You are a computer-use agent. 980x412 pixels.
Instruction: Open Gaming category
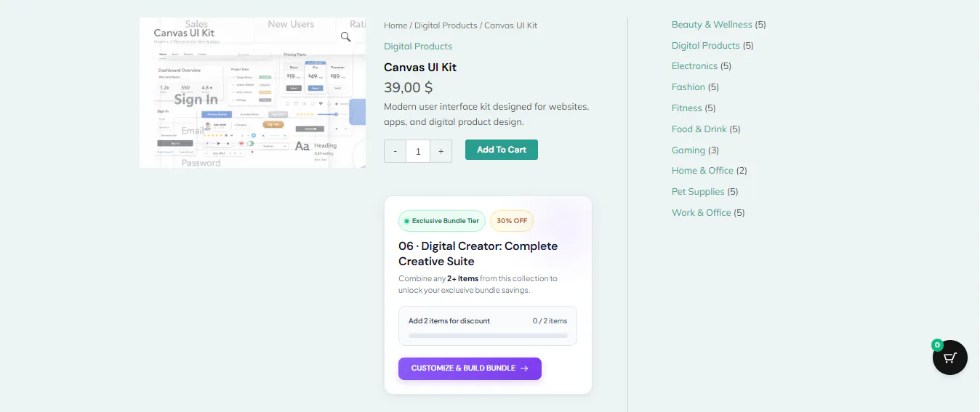coord(688,150)
